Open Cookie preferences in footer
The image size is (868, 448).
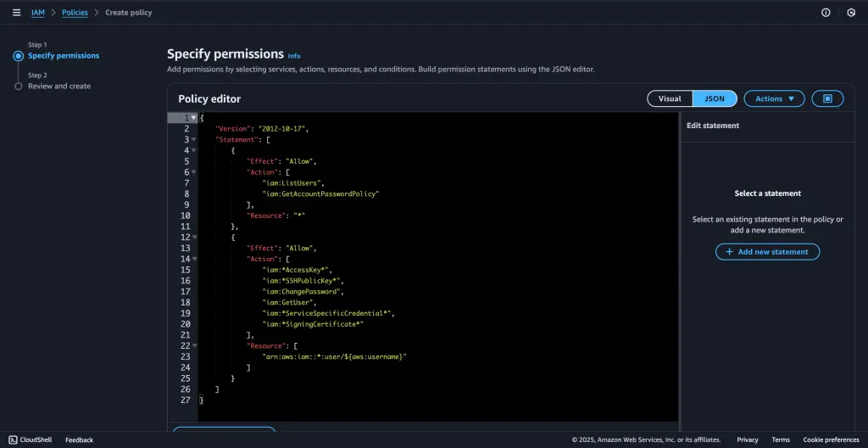coord(831,440)
